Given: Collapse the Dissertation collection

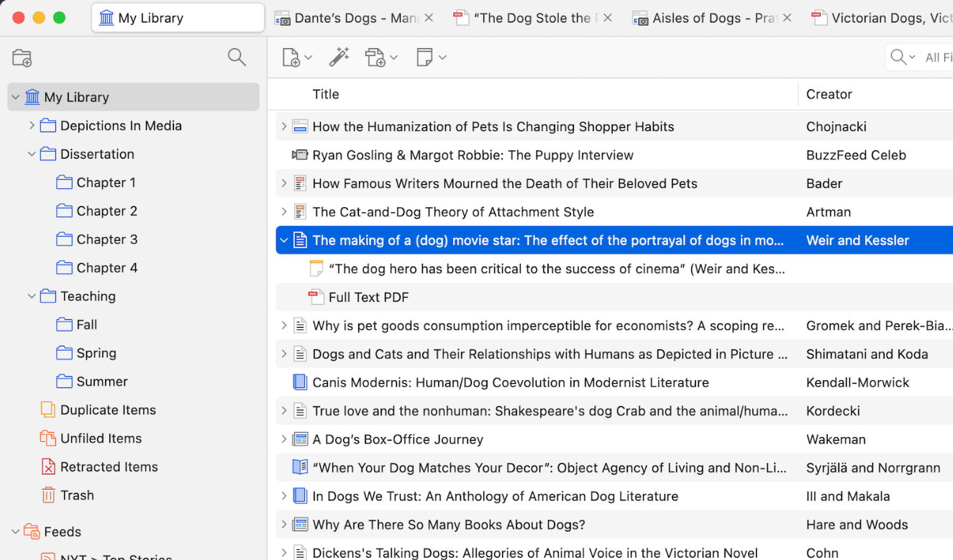Looking at the screenshot, I should coord(32,154).
